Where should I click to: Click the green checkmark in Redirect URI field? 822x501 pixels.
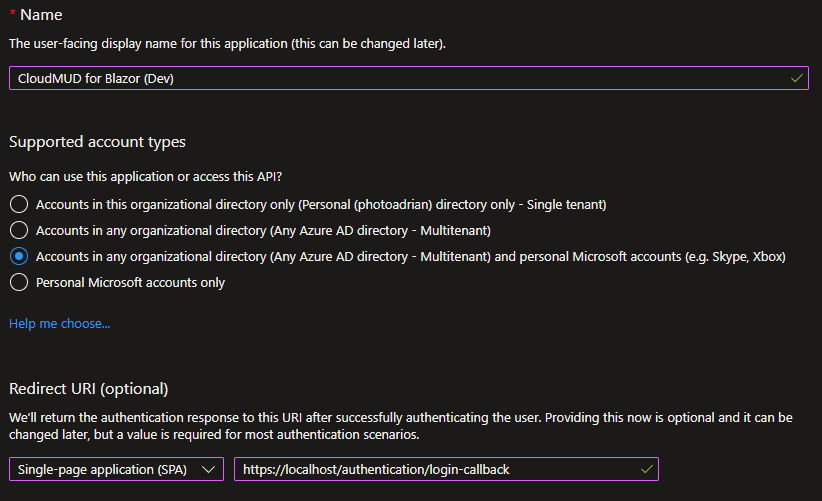pyautogui.click(x=647, y=469)
